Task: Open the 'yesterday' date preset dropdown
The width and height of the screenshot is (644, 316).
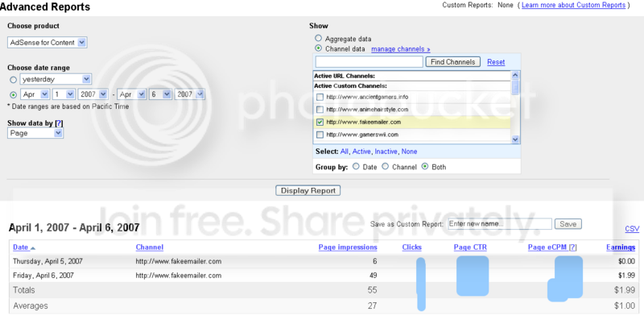Action: pyautogui.click(x=56, y=79)
